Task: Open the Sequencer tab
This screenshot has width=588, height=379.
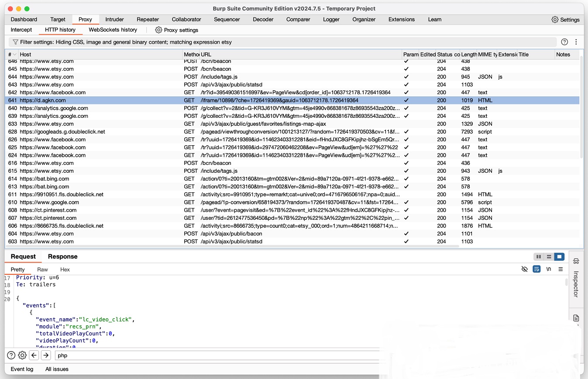Action: coord(227,20)
